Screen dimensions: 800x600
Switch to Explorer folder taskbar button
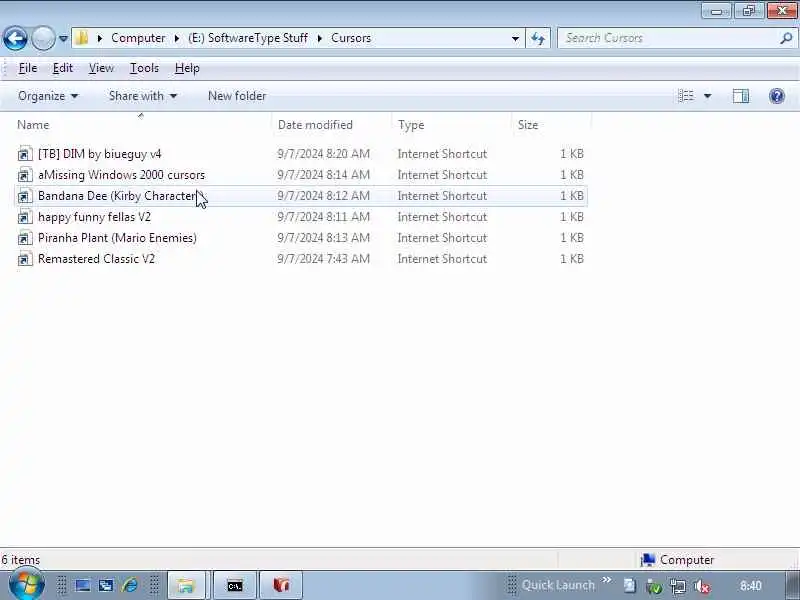click(186, 585)
